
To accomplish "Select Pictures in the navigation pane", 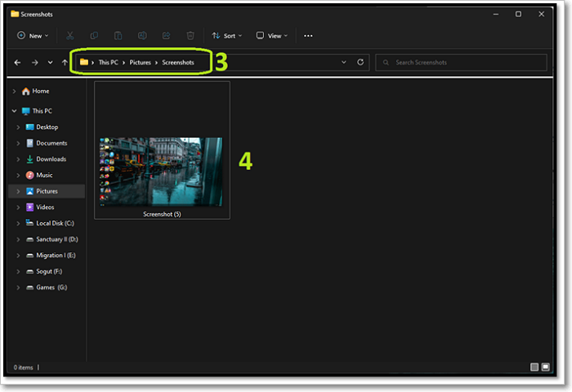I will pyautogui.click(x=47, y=191).
